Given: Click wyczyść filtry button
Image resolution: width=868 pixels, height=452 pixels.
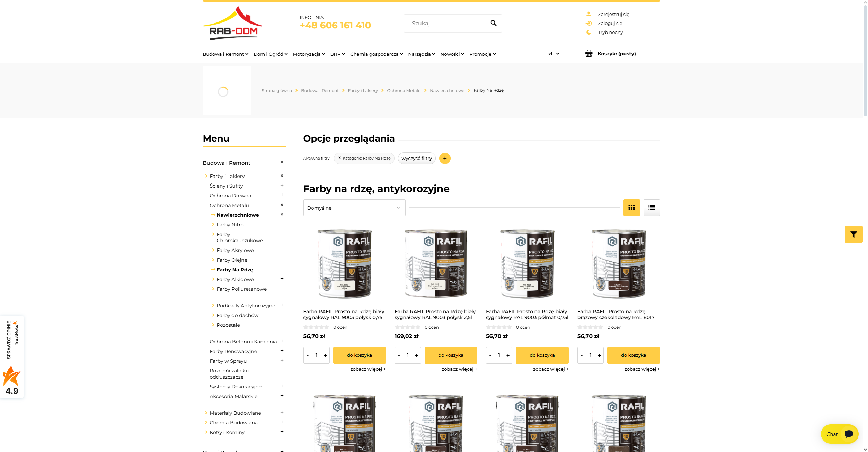Looking at the screenshot, I should click(416, 159).
